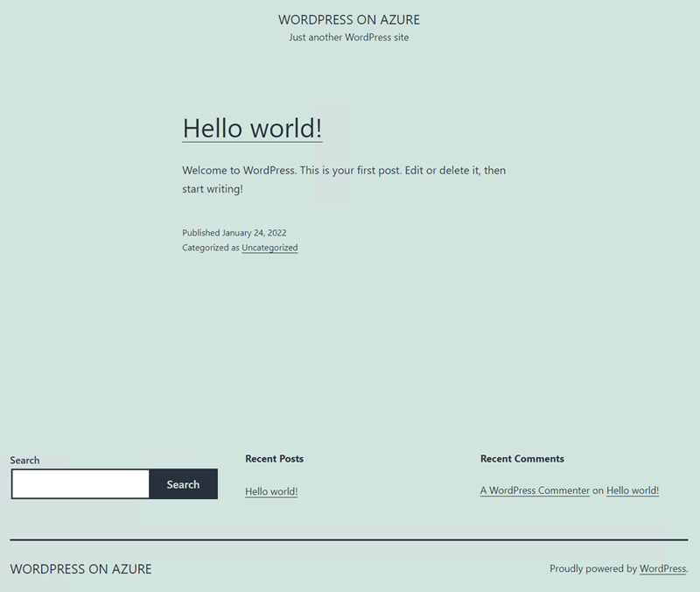
Task: Click inside the search text input field
Action: pyautogui.click(x=79, y=483)
